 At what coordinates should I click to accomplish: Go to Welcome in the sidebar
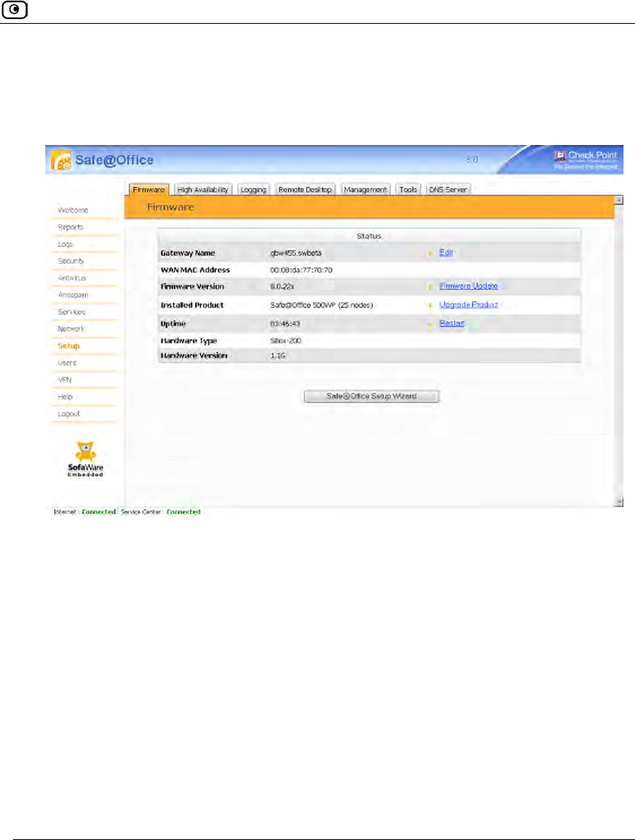[73, 210]
